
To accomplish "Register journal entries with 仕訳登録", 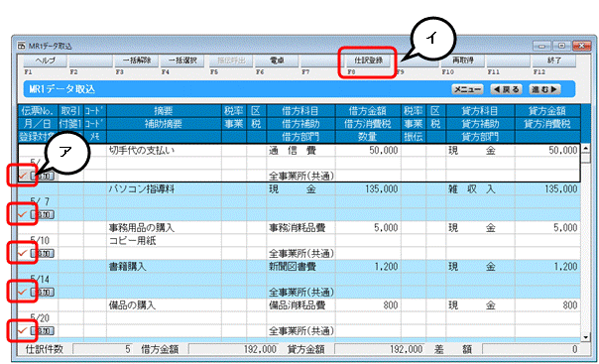I will (368, 61).
